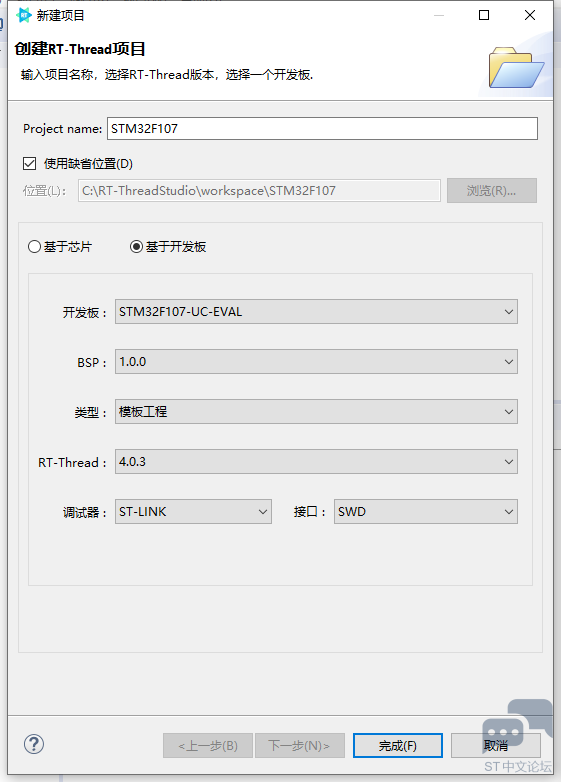Click the help question mark icon
561x782 pixels.
[34, 744]
